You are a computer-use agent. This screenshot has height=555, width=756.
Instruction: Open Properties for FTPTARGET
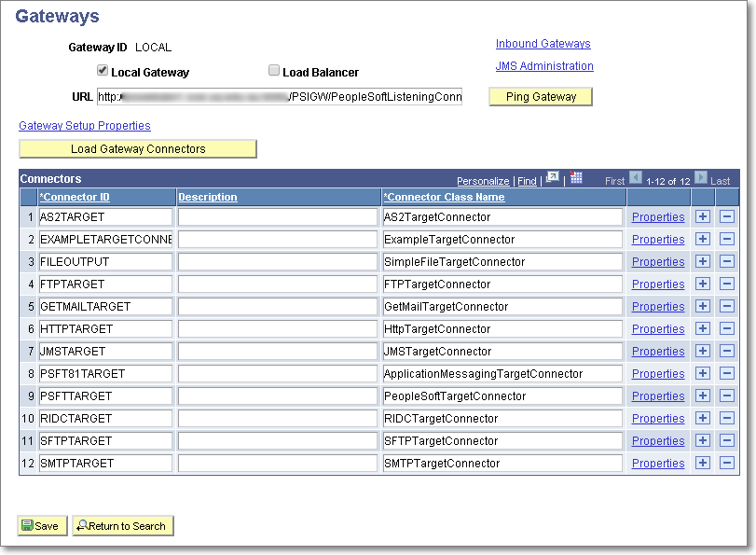click(x=657, y=284)
